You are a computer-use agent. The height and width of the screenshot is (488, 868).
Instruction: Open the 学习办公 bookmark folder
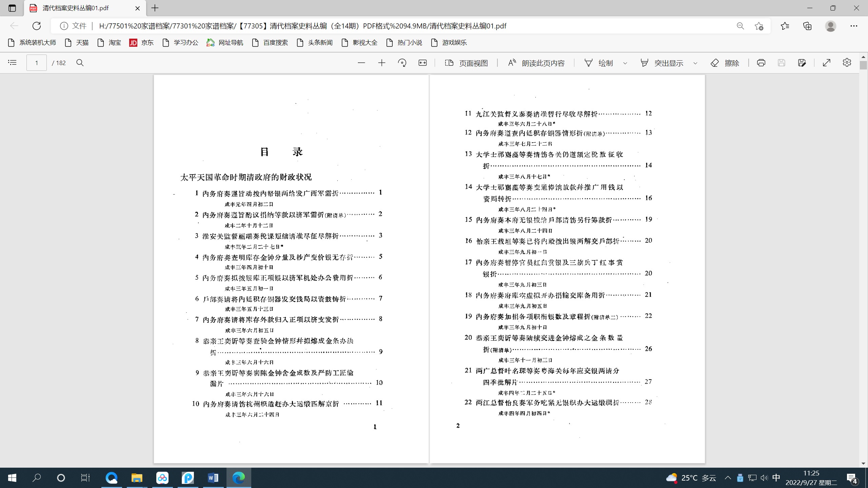pos(180,42)
